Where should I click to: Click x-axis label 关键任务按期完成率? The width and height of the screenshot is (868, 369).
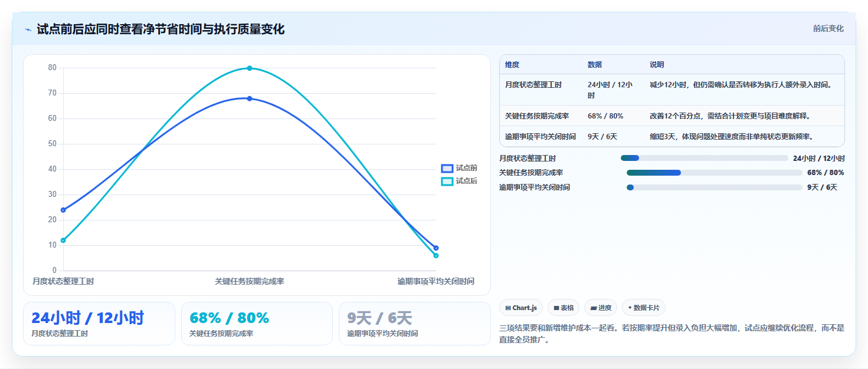click(250, 281)
